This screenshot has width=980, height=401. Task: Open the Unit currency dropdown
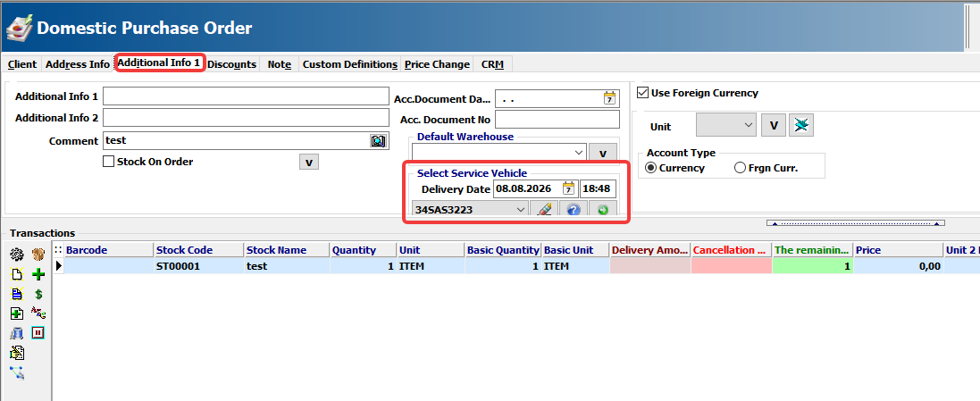tap(749, 126)
